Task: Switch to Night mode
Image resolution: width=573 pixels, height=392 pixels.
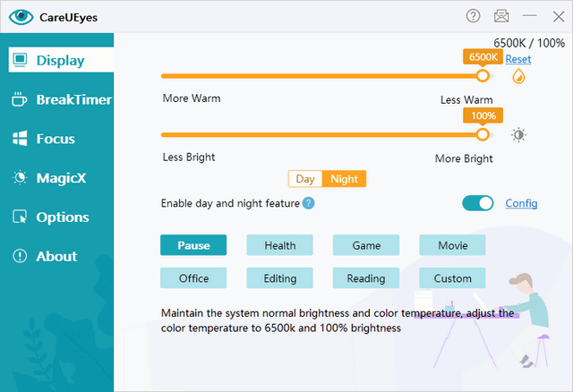Action: [344, 179]
